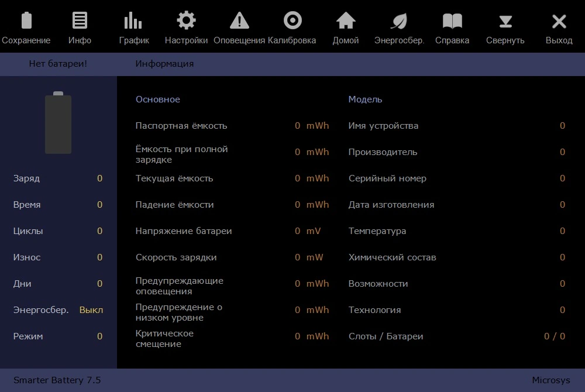Select the Заряд row in sidebar
Viewport: 585px width, 392px height.
click(x=58, y=178)
